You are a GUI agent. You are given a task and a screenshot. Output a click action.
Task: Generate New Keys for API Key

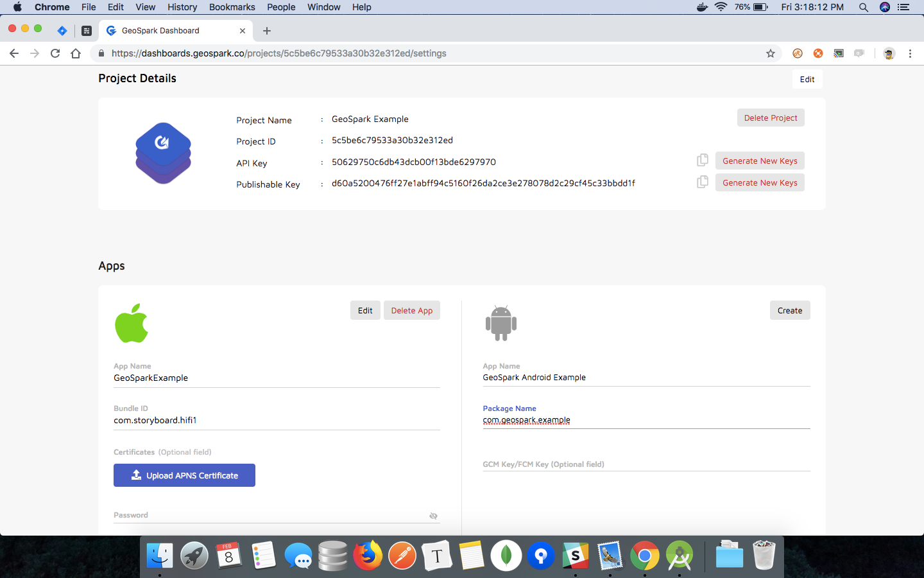click(760, 161)
